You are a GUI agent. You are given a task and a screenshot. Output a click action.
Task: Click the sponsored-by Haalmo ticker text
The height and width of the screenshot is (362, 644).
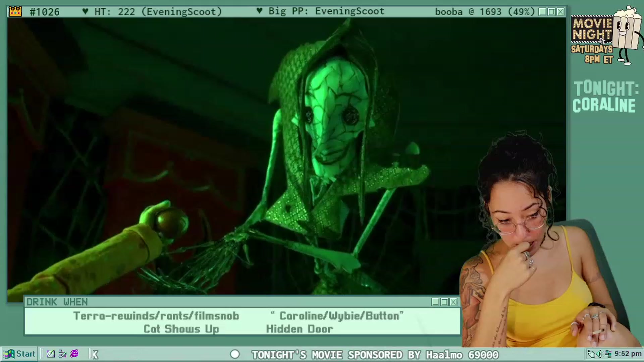[x=375, y=355]
